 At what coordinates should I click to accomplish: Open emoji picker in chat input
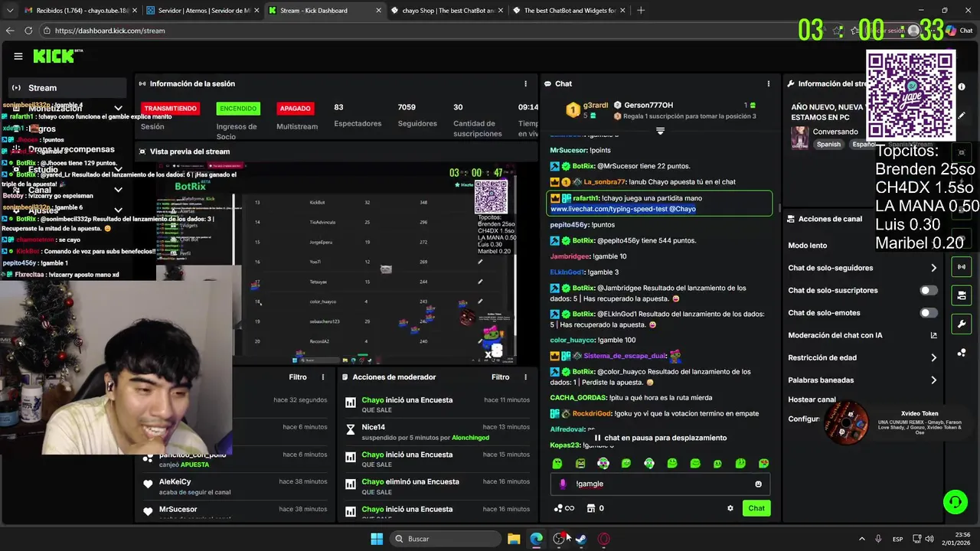[759, 484]
